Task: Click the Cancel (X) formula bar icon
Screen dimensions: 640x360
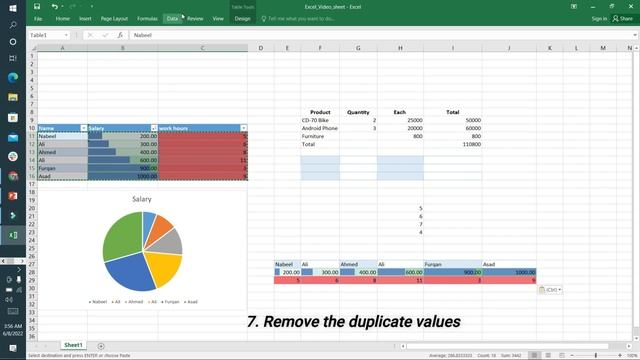Action: pyautogui.click(x=90, y=35)
